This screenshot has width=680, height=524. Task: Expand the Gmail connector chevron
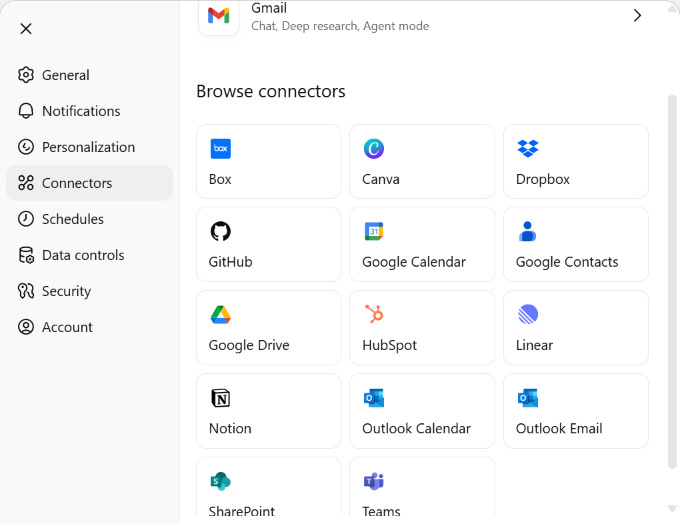click(x=637, y=16)
